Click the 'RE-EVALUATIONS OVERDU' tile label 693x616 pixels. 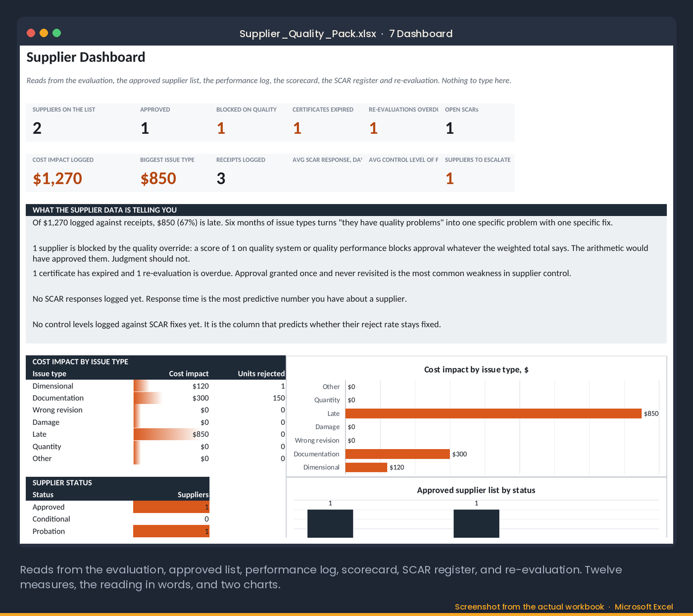click(x=403, y=109)
